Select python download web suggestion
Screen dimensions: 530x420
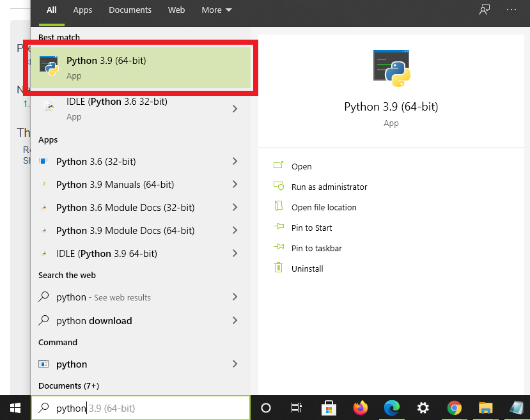coord(141,320)
